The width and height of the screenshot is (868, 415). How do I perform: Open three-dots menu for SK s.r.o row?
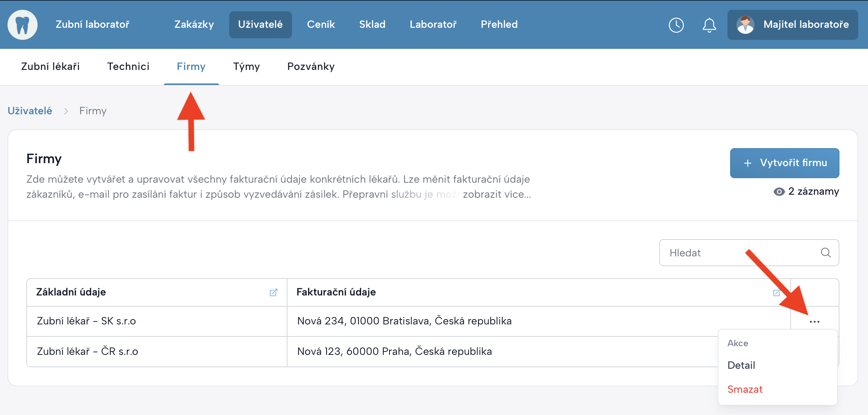pos(814,322)
